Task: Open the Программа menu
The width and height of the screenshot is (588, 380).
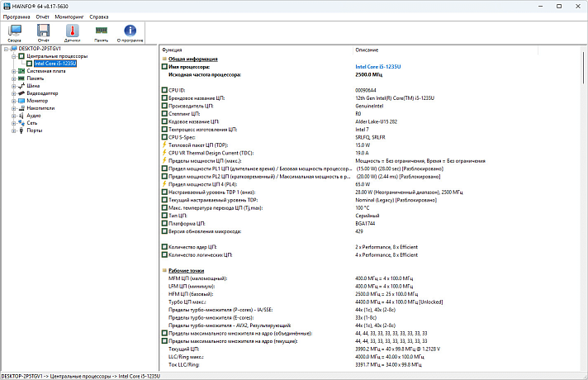Action: 16,17
